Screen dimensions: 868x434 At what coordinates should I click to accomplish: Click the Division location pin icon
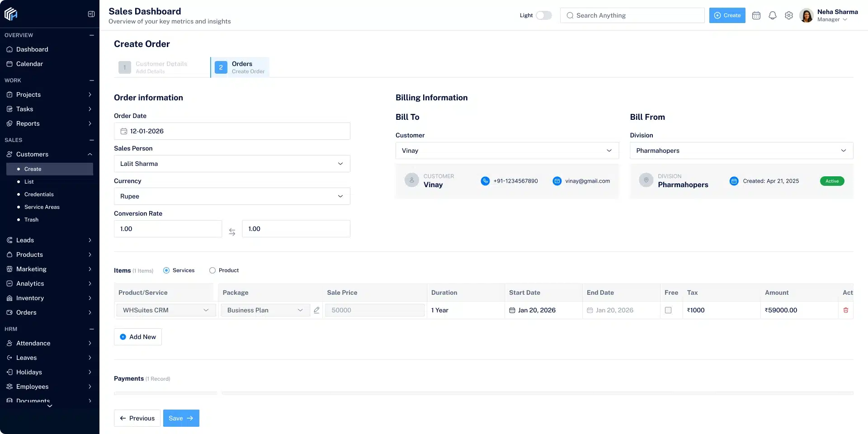point(646,180)
